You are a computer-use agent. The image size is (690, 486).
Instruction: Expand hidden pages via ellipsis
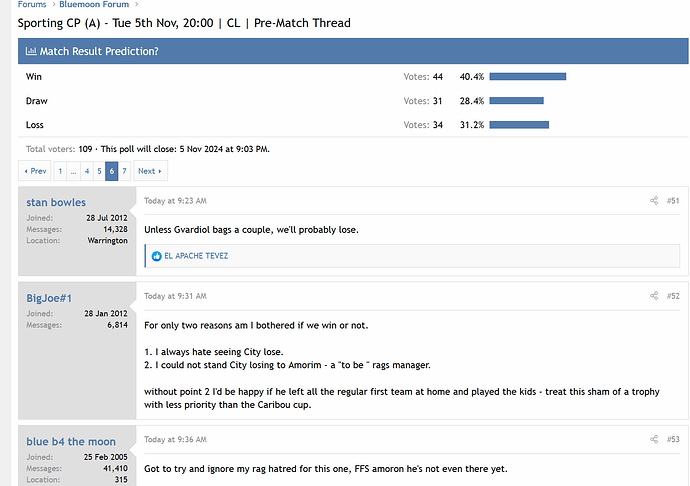point(73,171)
